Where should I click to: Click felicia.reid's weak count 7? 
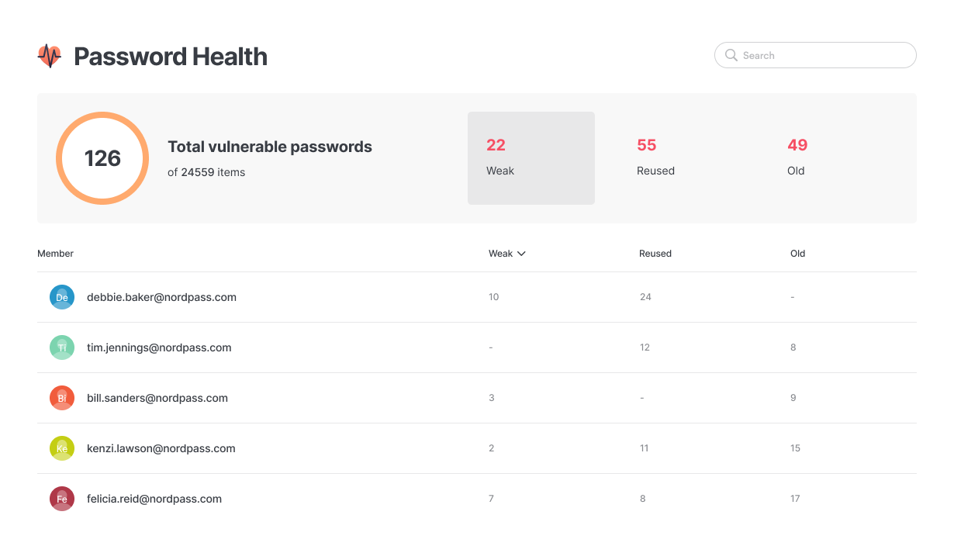492,499
